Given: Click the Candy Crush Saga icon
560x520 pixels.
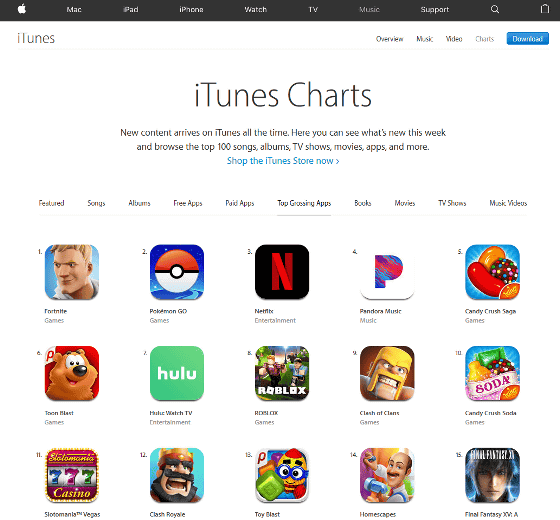Looking at the screenshot, I should click(492, 272).
